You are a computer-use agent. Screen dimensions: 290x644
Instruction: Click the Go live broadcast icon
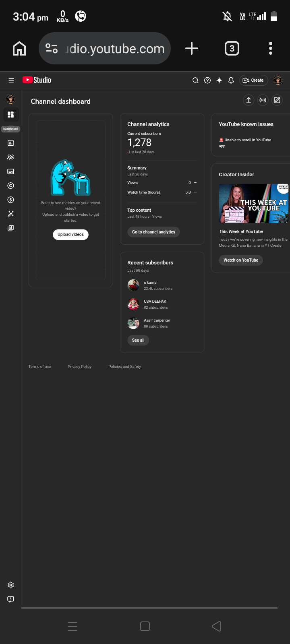coord(263,100)
